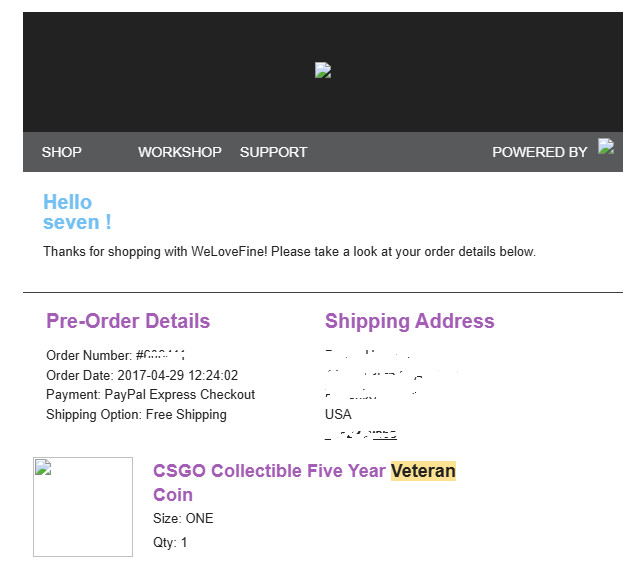The image size is (635, 566).
Task: Open the SHOP navigation link
Action: [62, 152]
